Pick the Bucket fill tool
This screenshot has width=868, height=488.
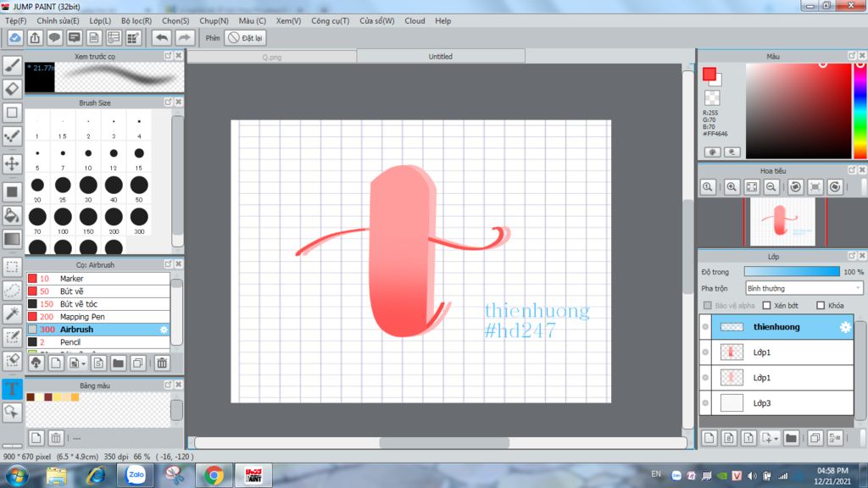point(12,215)
